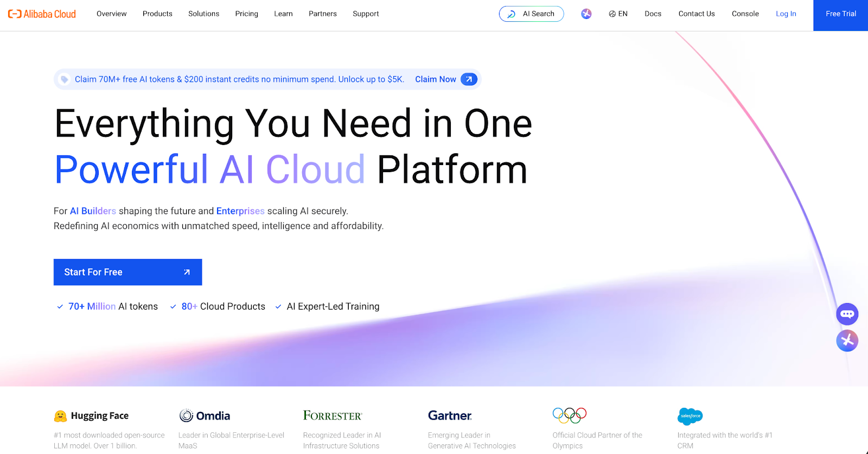
Task: Click the Start For Free button
Action: (x=128, y=272)
